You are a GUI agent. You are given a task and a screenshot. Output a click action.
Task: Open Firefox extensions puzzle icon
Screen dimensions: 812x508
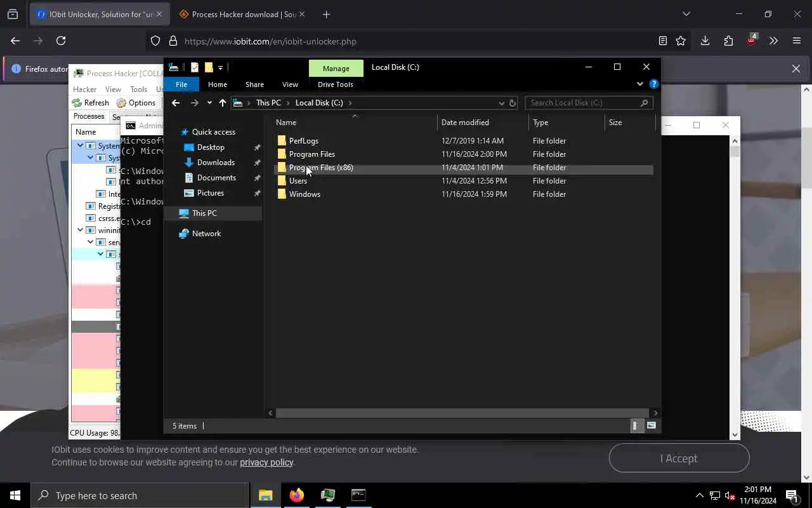pos(728,41)
